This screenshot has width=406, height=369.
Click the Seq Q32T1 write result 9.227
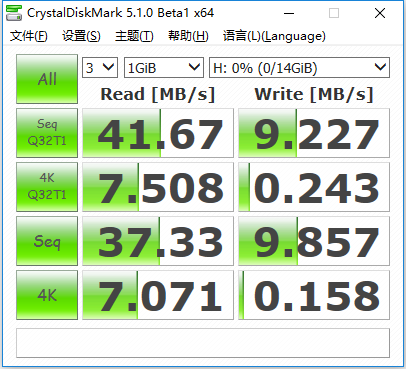(x=314, y=133)
